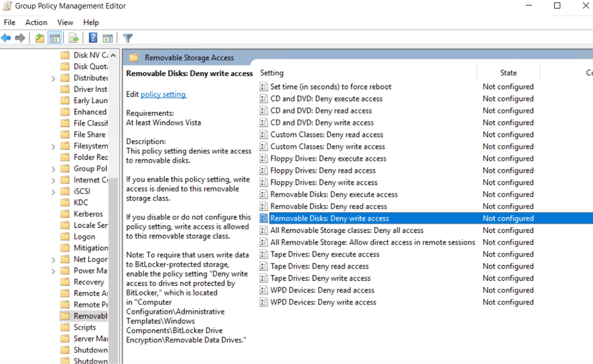This screenshot has height=364, width=593.
Task: Click the Driver Inst folder icon
Action: (65, 89)
